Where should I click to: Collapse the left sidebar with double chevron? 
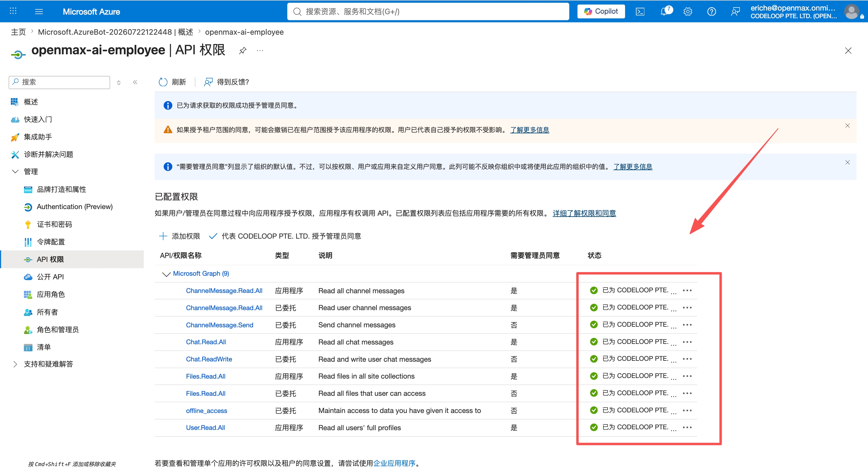pos(135,82)
